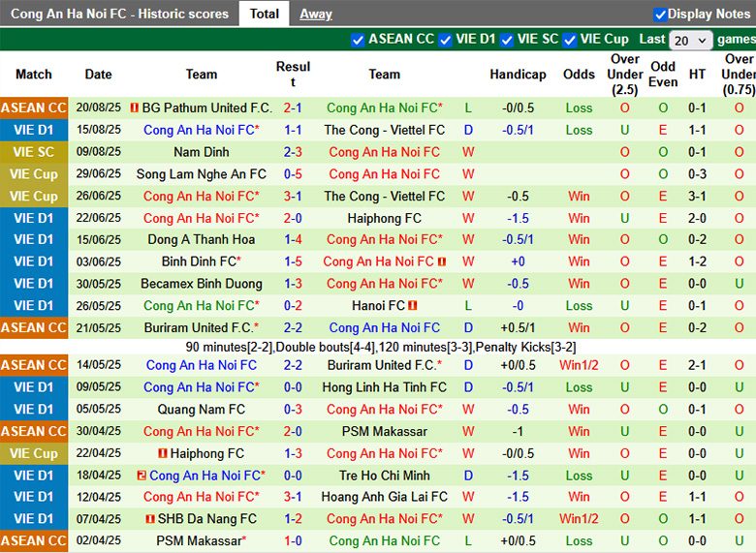Click the 0-5 score versus Song Lam Nghe An
756x553 pixels.
[x=293, y=174]
